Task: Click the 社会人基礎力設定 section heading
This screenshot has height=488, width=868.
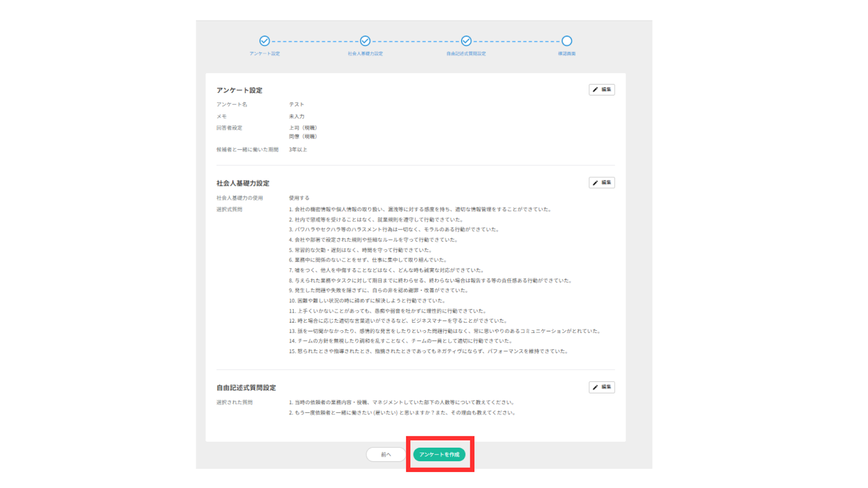Action: point(242,183)
